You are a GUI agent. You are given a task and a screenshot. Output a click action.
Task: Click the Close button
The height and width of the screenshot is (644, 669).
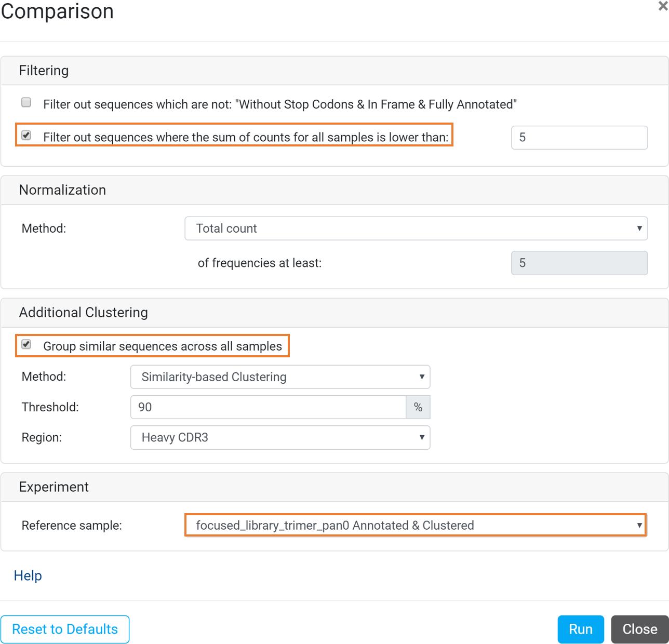pos(640,629)
